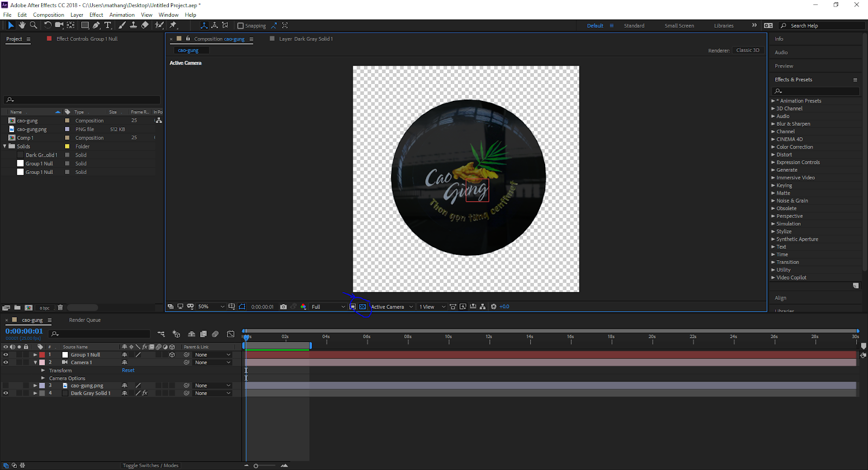Collapse the Solids folder in Project panel

coord(5,146)
